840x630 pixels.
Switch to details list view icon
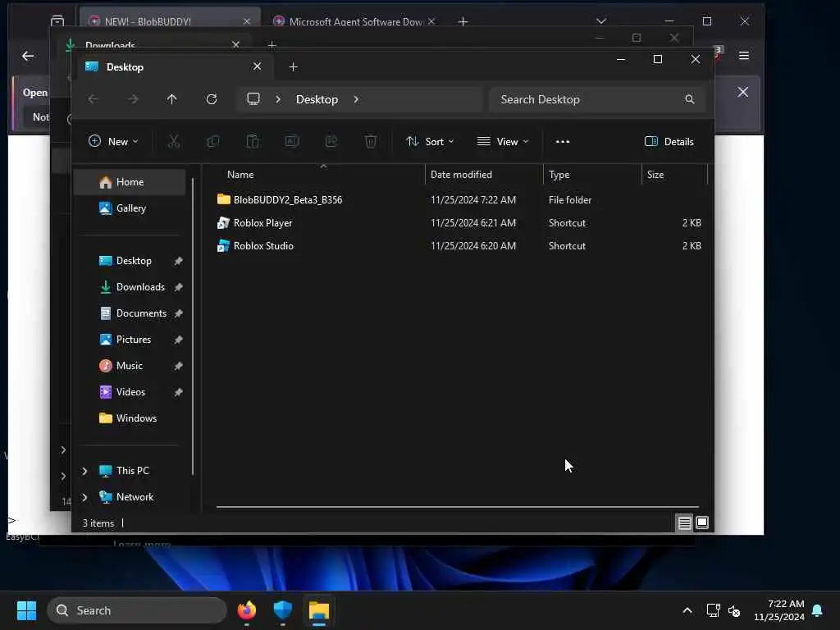click(x=684, y=523)
